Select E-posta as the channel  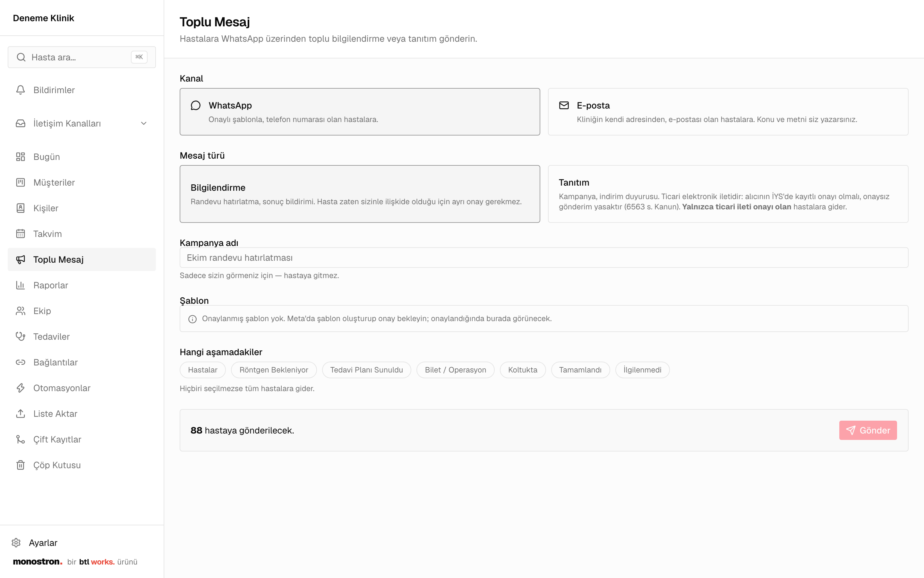click(x=728, y=112)
